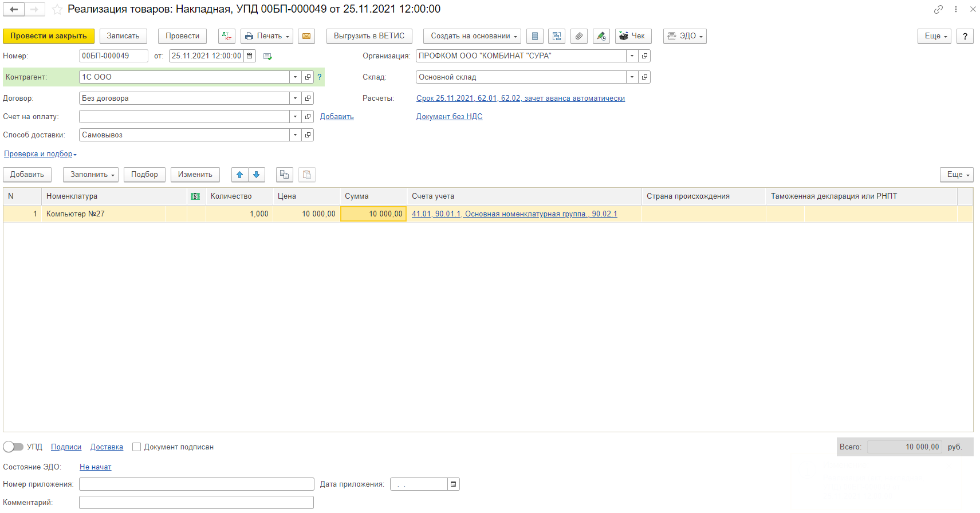The image size is (980, 513).
Task: Expand the Контрагент dropdown list
Action: 296,77
